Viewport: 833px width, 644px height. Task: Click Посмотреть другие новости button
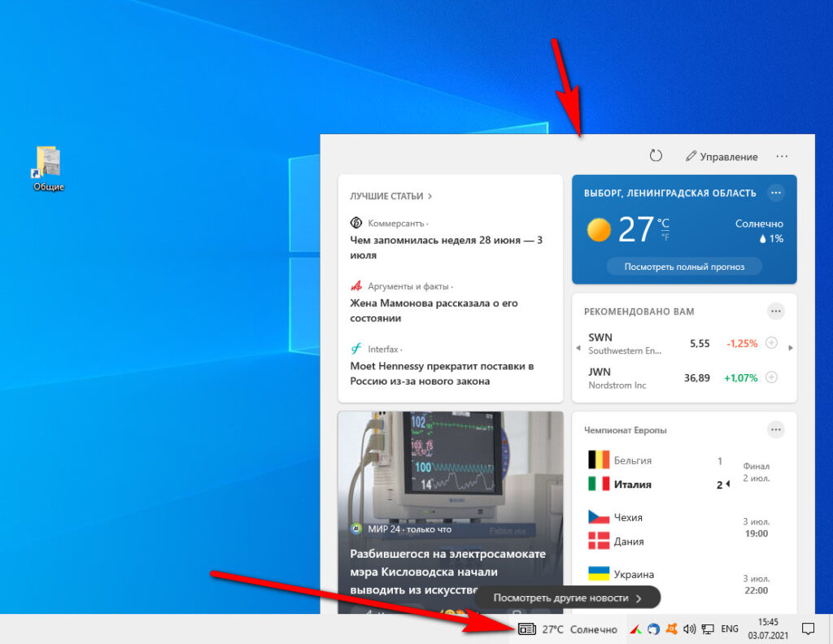[567, 598]
